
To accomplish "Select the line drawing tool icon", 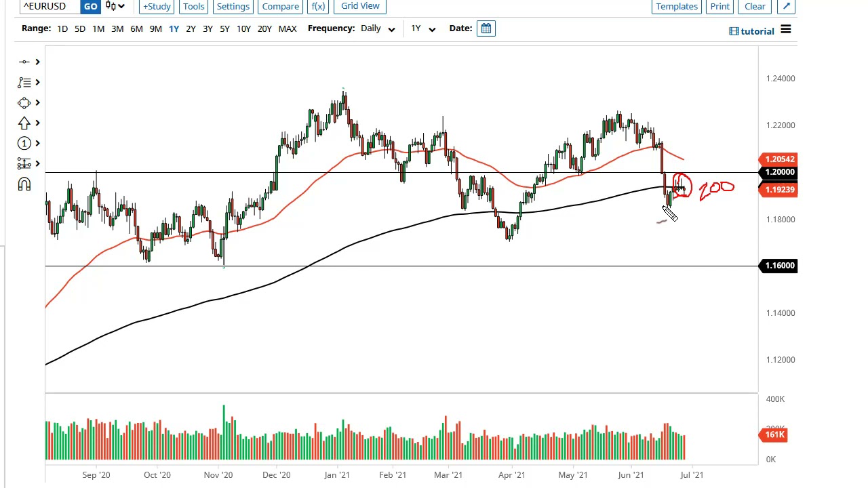I will (x=24, y=62).
